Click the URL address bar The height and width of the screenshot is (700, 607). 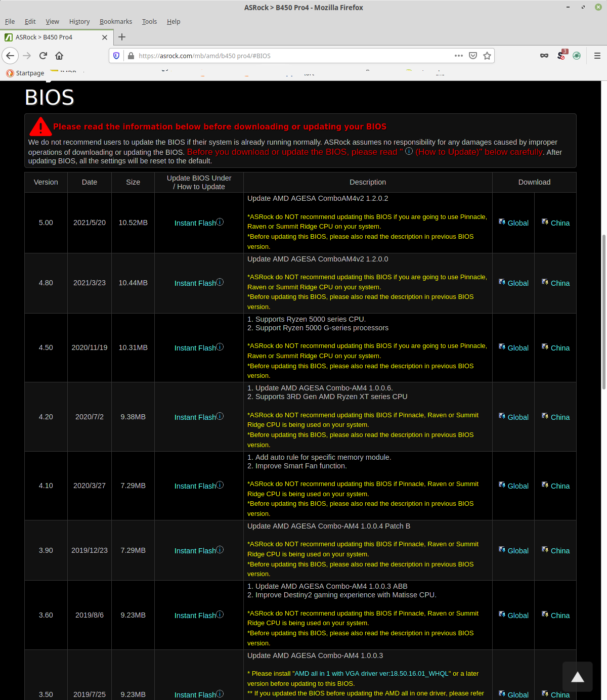(293, 56)
